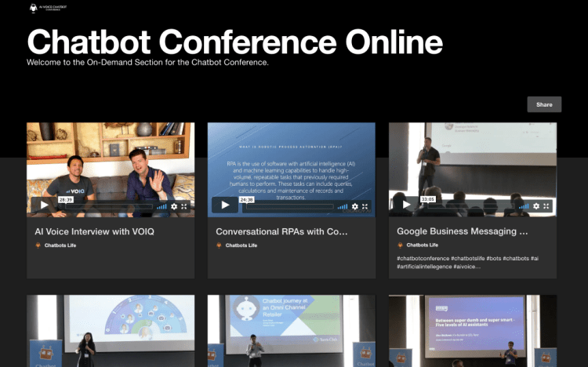The height and width of the screenshot is (367, 588).
Task: Seek in the Conversational RPAs progress bar
Action: click(x=290, y=206)
